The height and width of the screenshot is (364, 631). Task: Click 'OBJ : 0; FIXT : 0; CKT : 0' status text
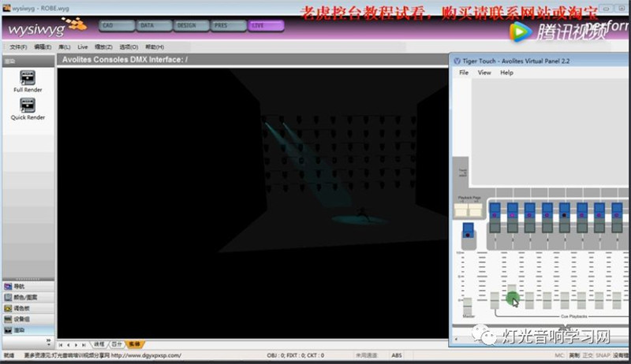pyautogui.click(x=295, y=355)
